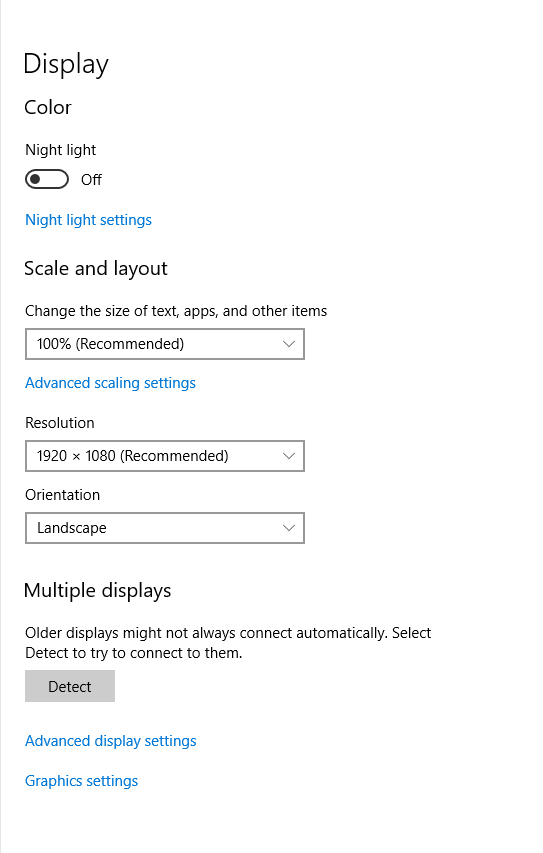This screenshot has height=853, width=543.
Task: Toggle the Night light switch
Action: (x=47, y=179)
